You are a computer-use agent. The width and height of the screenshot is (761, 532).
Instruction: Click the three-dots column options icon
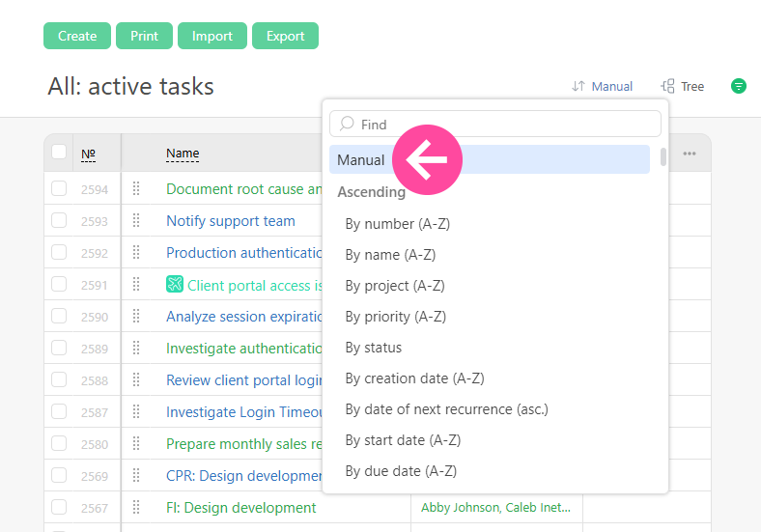tap(690, 154)
